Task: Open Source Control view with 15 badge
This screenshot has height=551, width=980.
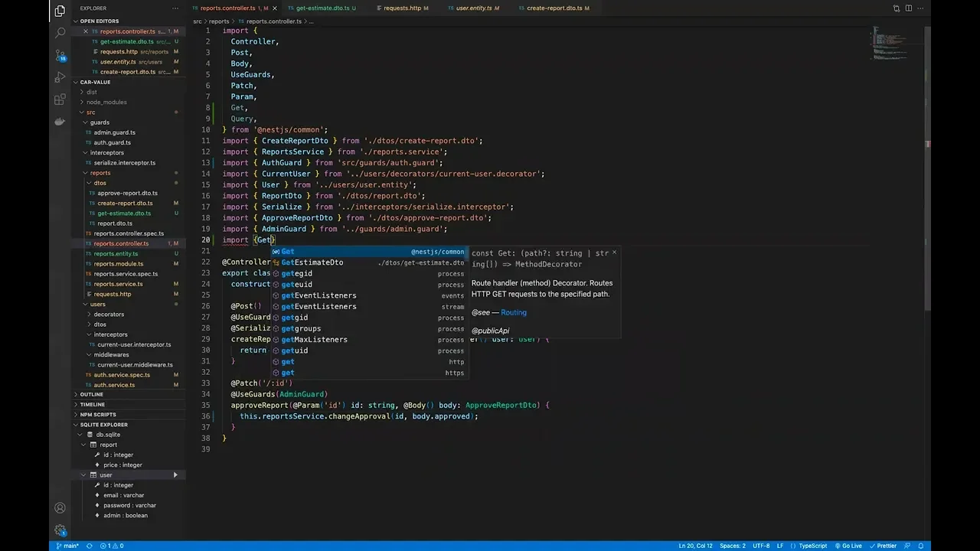Action: (x=60, y=55)
